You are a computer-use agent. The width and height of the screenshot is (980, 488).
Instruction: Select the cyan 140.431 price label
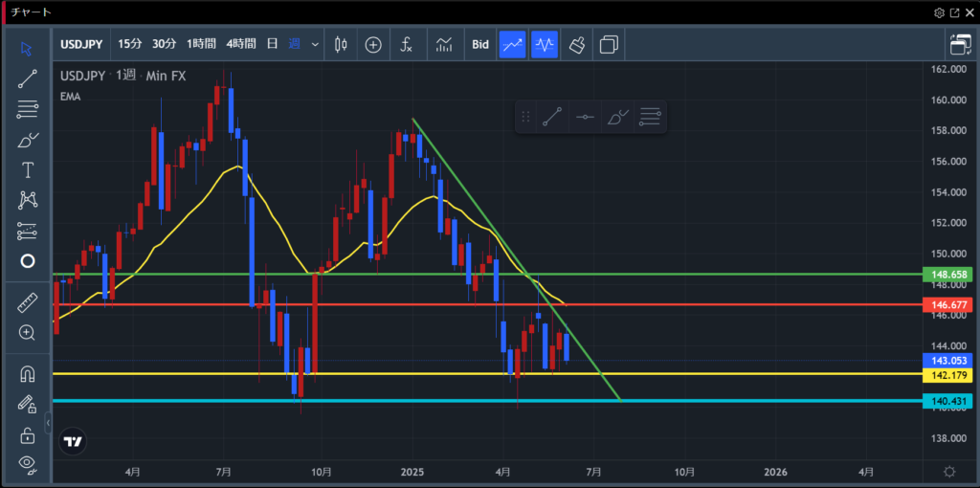coord(948,401)
